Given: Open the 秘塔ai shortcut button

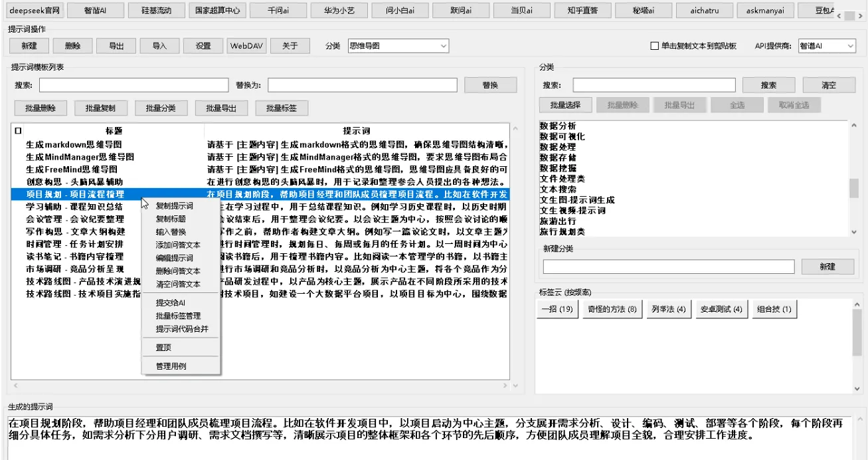Looking at the screenshot, I should point(644,11).
